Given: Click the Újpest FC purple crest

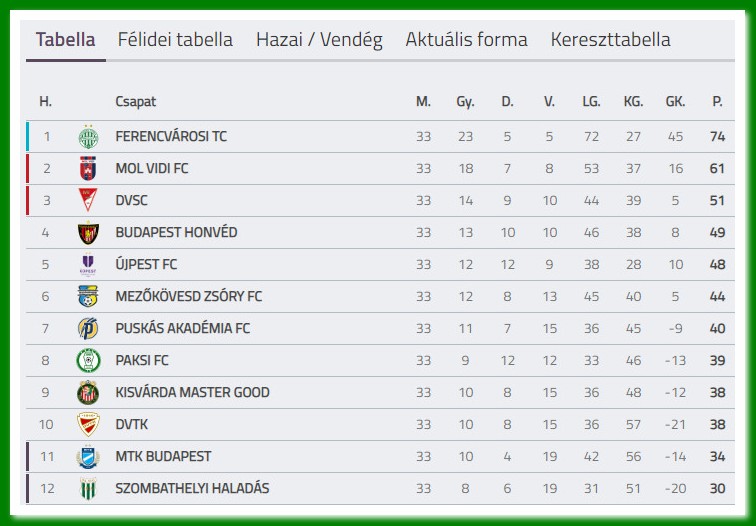Looking at the screenshot, I should [x=88, y=265].
